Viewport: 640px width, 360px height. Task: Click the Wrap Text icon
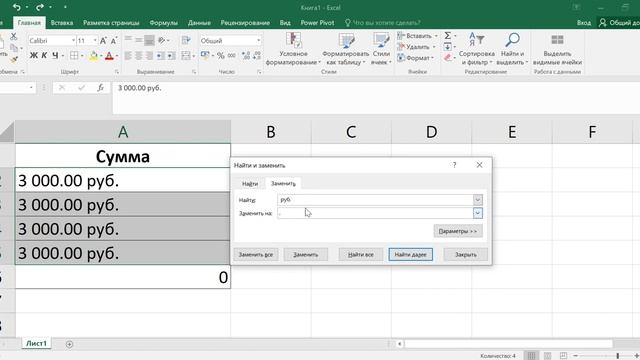click(186, 40)
